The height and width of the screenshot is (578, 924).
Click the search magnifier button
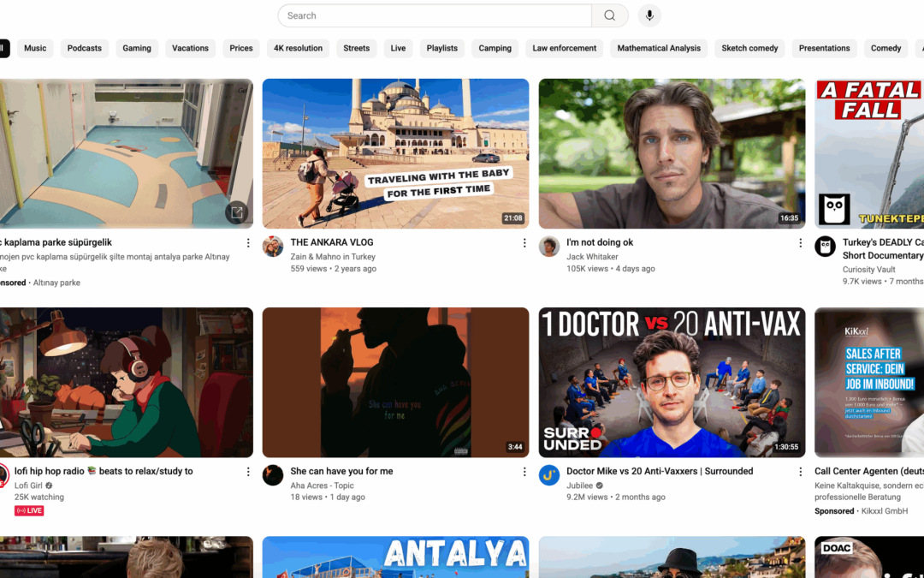click(609, 15)
